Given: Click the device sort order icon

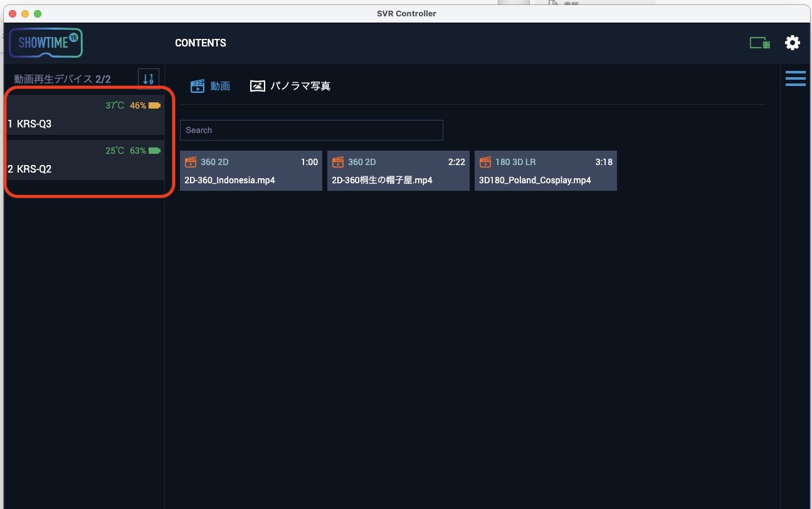Looking at the screenshot, I should coord(148,79).
